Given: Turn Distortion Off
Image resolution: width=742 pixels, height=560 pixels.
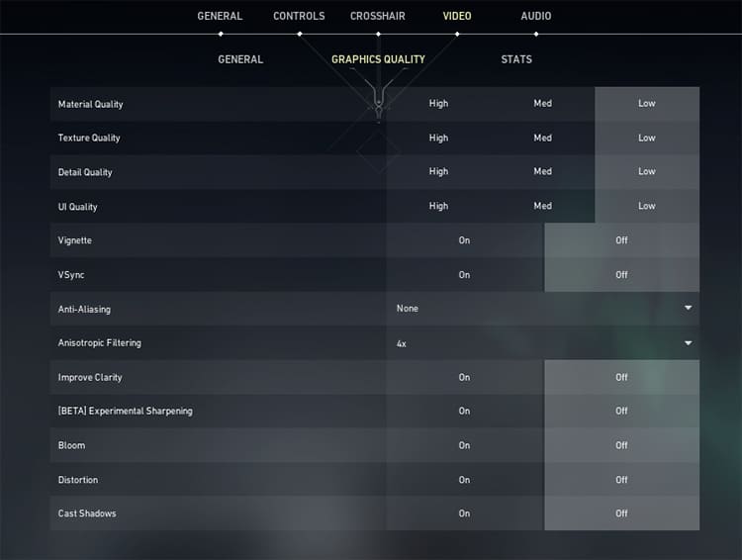Looking at the screenshot, I should pyautogui.click(x=622, y=480).
